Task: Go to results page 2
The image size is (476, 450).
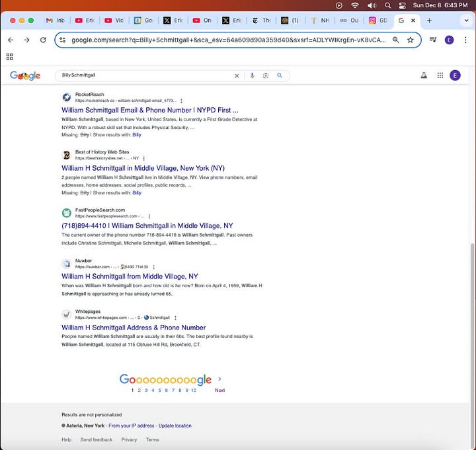Action: click(139, 390)
